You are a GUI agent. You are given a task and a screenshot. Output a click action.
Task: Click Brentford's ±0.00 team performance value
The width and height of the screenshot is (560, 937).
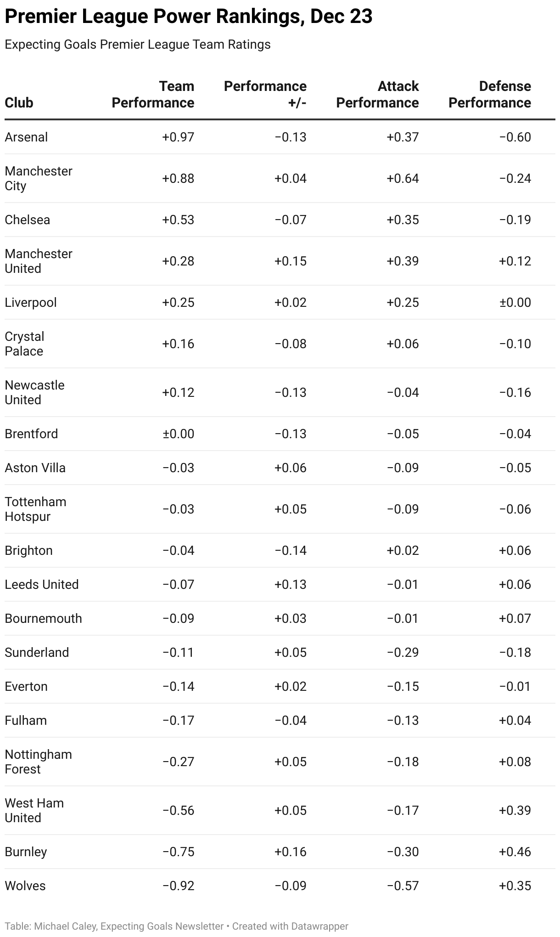(178, 434)
